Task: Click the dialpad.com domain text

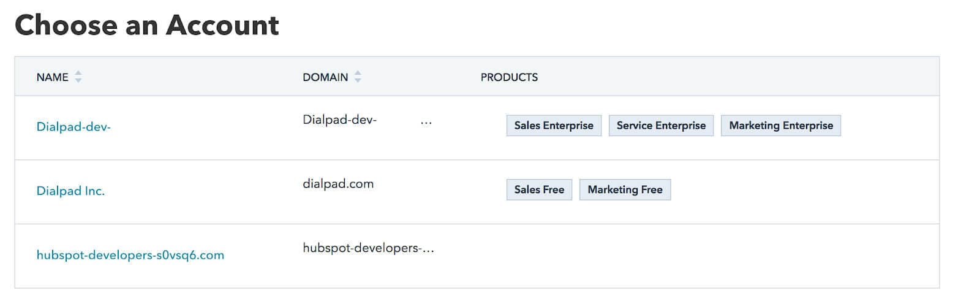Action: click(x=338, y=184)
